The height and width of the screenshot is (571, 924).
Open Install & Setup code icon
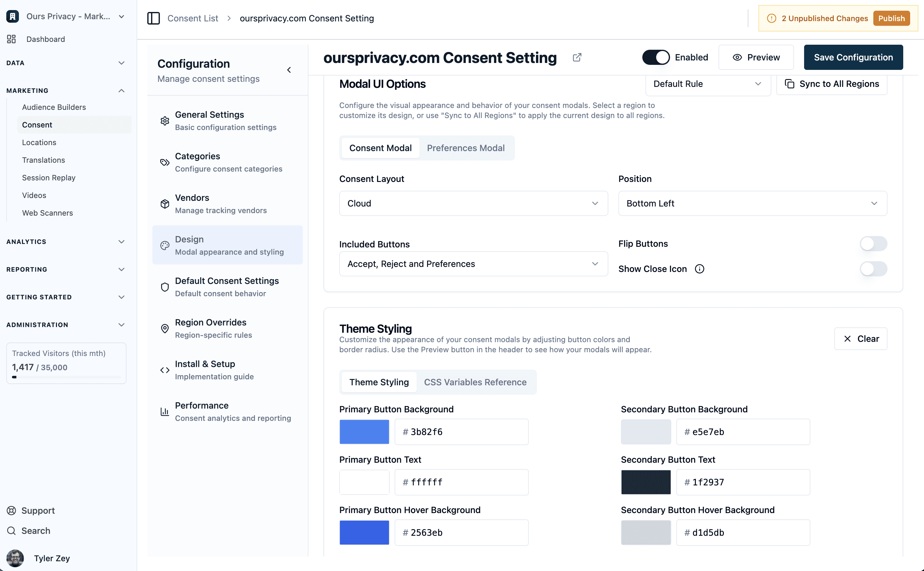tap(165, 370)
